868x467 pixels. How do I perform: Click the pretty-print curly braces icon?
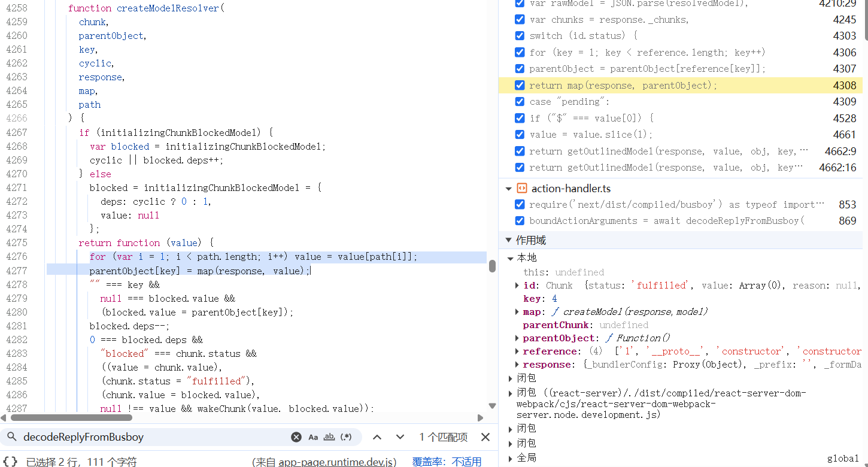[x=10, y=462]
